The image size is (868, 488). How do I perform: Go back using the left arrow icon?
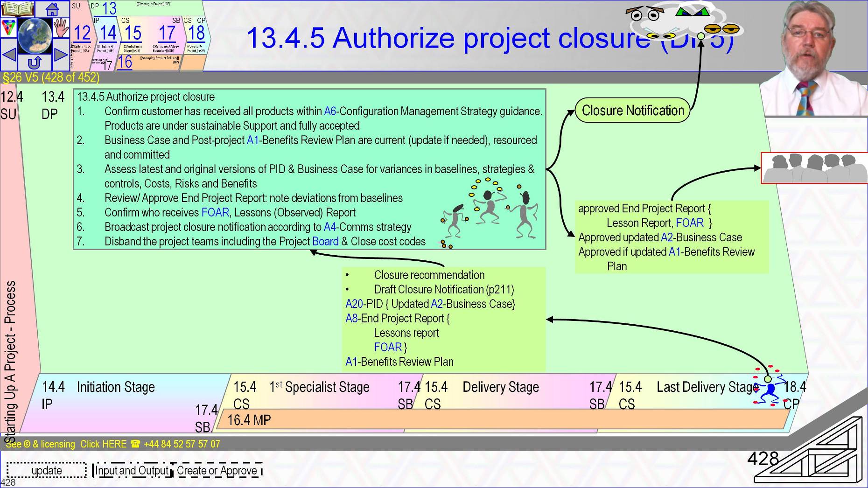[9, 54]
